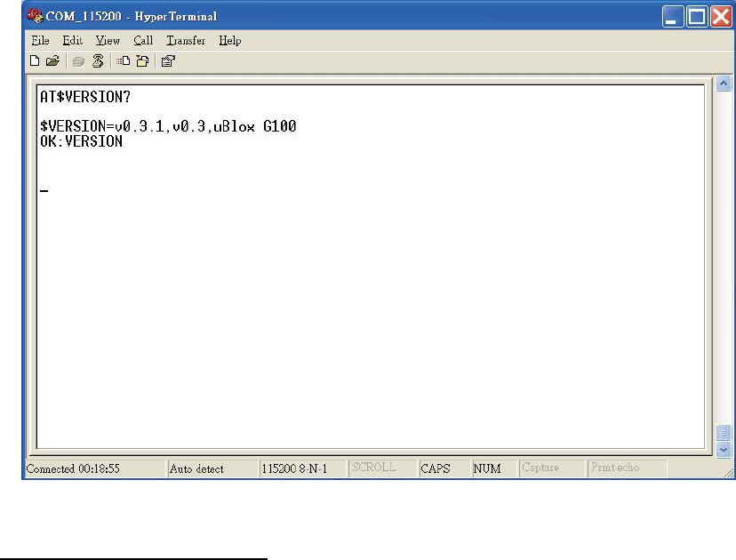Click the Send file toolbar icon

pos(124,61)
